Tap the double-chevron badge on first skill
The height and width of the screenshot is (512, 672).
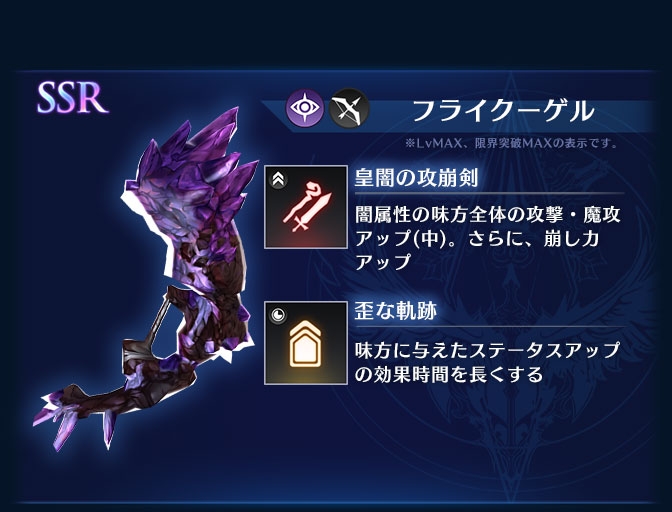[x=279, y=180]
